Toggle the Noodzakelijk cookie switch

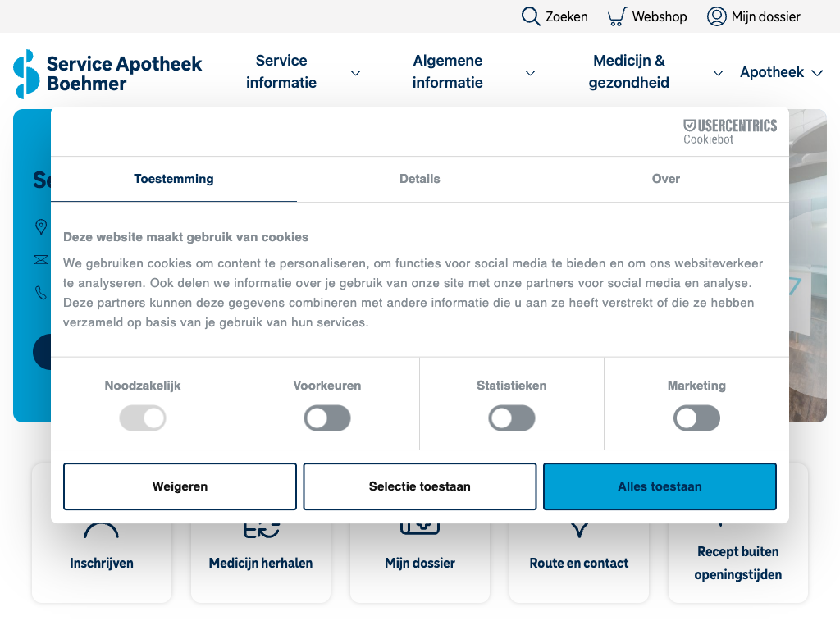click(x=143, y=418)
